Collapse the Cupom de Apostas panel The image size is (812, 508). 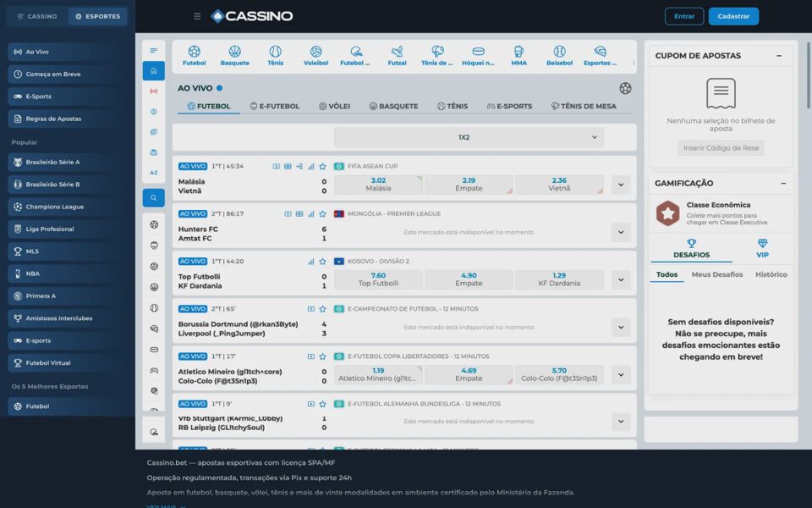tap(779, 56)
